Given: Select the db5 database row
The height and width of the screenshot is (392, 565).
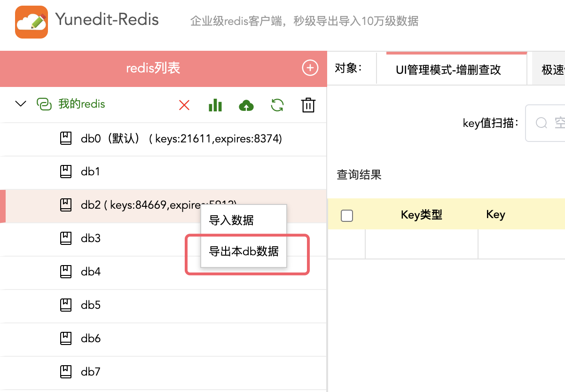Looking at the screenshot, I should click(x=163, y=306).
